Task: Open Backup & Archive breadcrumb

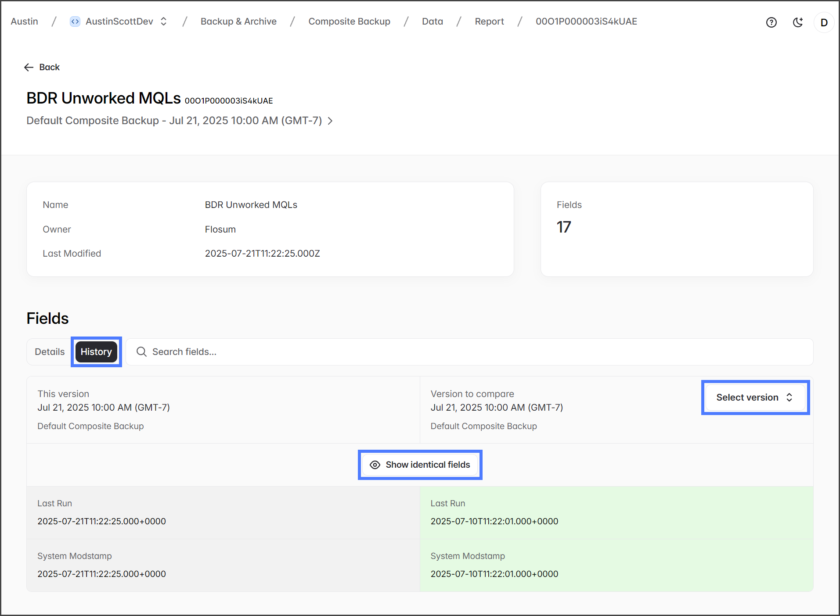Action: click(238, 21)
